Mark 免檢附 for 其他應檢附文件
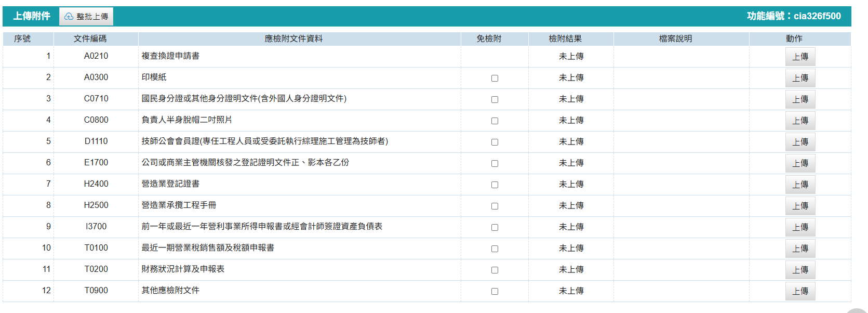This screenshot has width=868, height=313. coord(495,291)
